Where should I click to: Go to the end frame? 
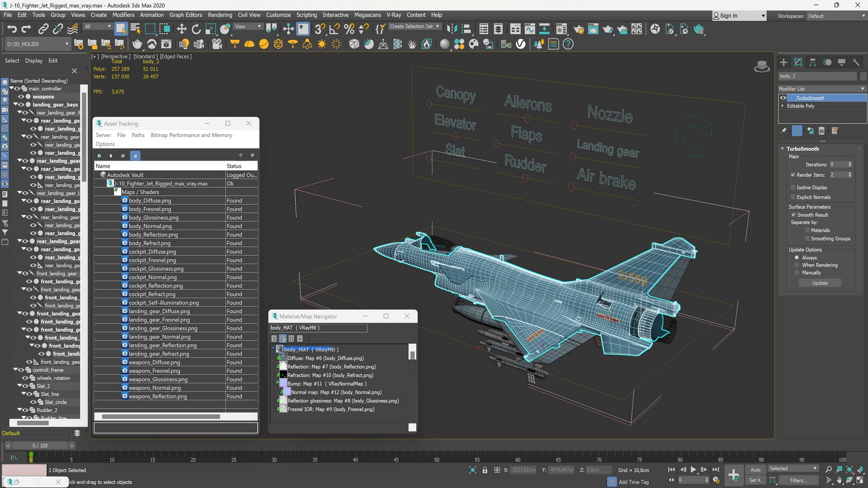point(716,469)
